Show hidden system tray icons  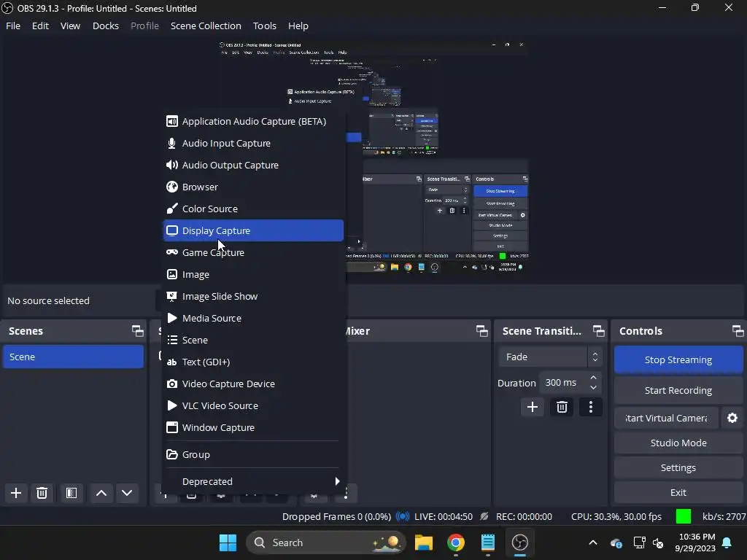[x=593, y=542]
